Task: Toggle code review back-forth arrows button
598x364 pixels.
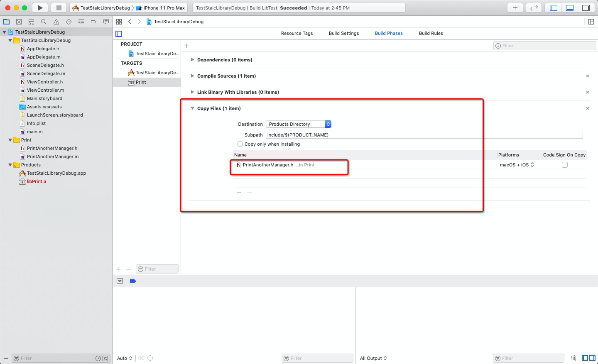Action: point(534,8)
